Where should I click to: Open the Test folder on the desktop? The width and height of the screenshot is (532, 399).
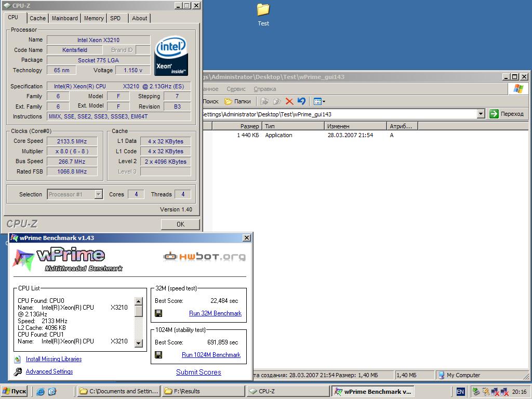coord(263,14)
